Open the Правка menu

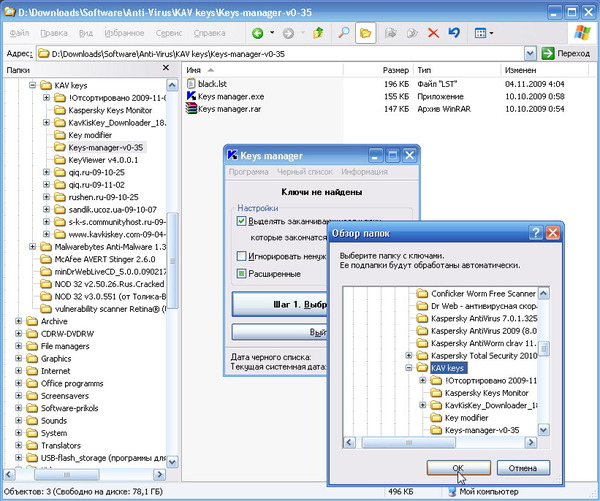[54, 33]
